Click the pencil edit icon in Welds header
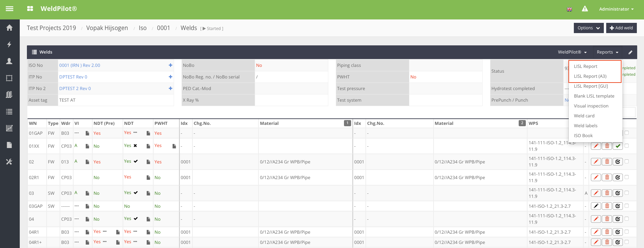The image size is (644, 248). [630, 52]
